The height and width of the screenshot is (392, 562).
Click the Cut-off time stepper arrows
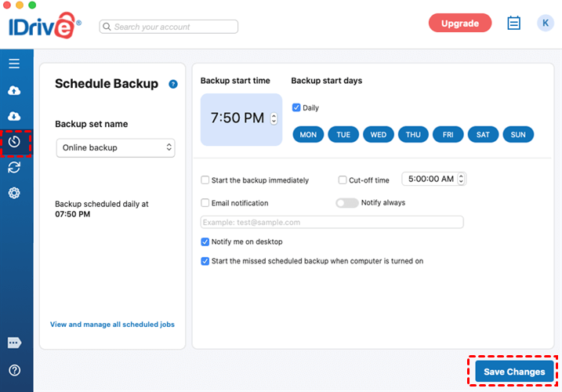coord(461,179)
